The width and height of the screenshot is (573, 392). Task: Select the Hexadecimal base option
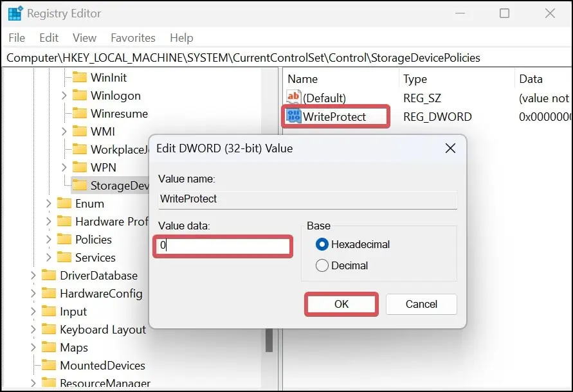(322, 244)
